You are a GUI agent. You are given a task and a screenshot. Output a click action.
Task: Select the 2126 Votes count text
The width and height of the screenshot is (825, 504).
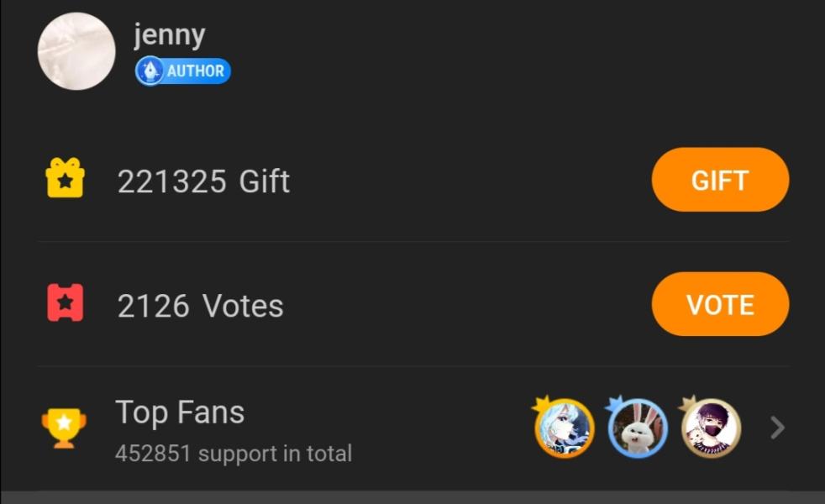point(200,306)
